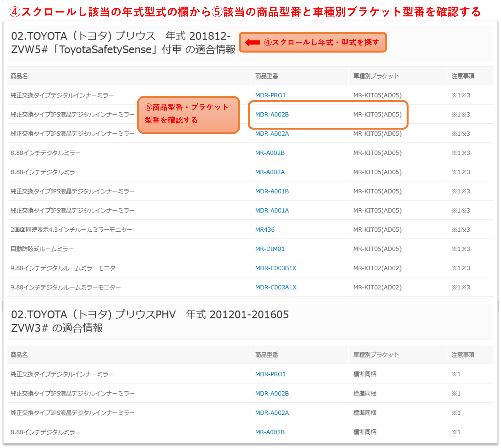Open MDR-PRO1 link in the Prius PHV table
The height and width of the screenshot is (448, 501).
pos(270,374)
